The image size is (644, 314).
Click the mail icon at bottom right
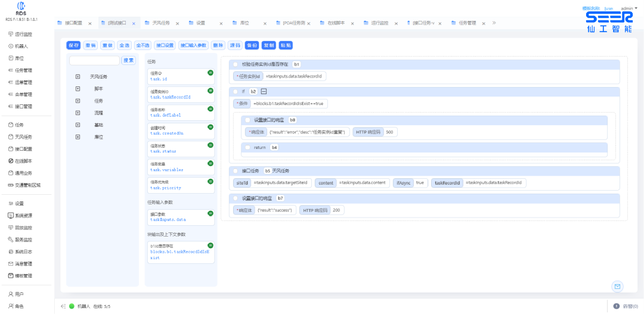(617, 287)
